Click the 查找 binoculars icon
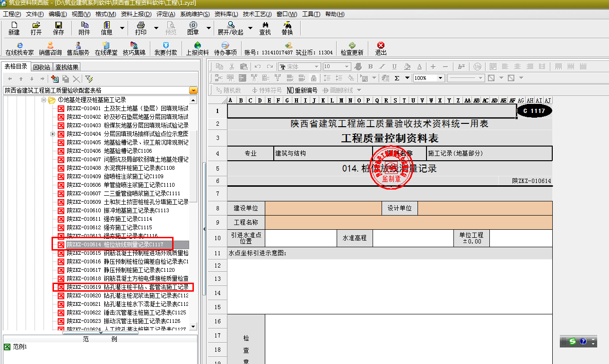609x364 pixels. (265, 28)
